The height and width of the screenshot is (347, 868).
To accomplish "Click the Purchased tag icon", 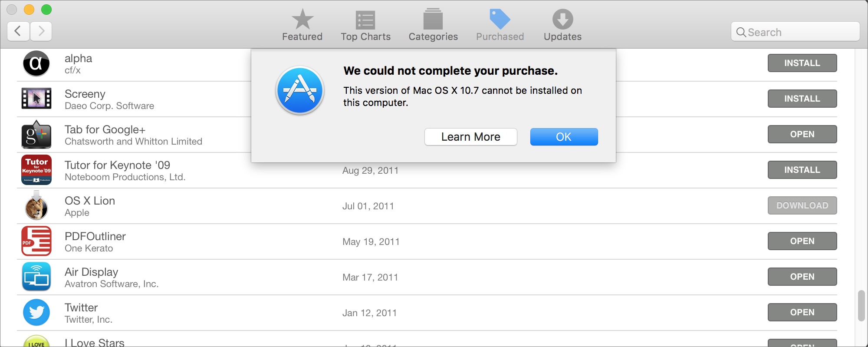I will pos(500,20).
